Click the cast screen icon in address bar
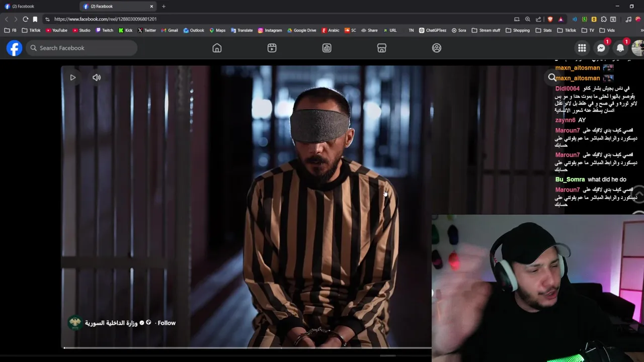The height and width of the screenshot is (362, 644). (x=517, y=19)
